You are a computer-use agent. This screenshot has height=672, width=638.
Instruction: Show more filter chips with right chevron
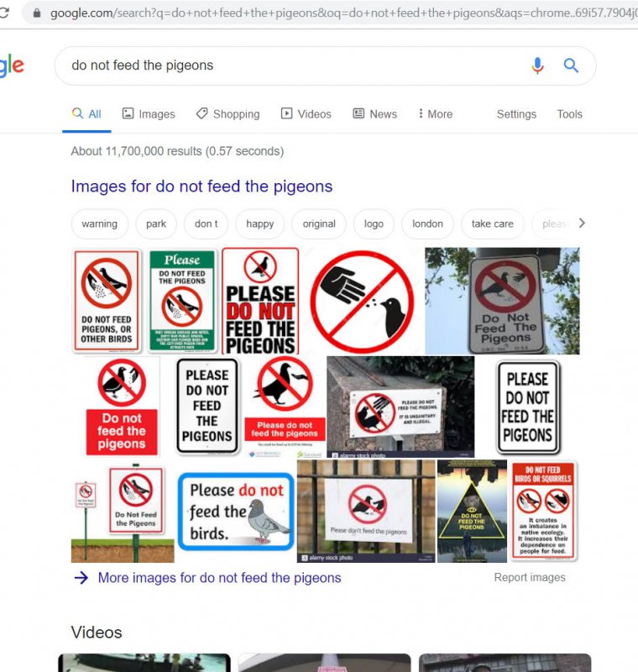tap(582, 223)
